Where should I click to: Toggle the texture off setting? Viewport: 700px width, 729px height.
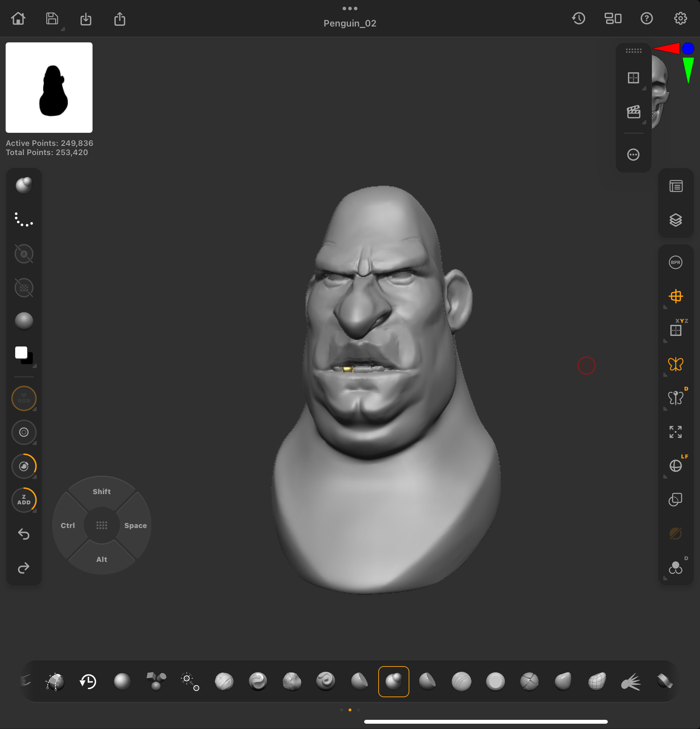tap(24, 288)
